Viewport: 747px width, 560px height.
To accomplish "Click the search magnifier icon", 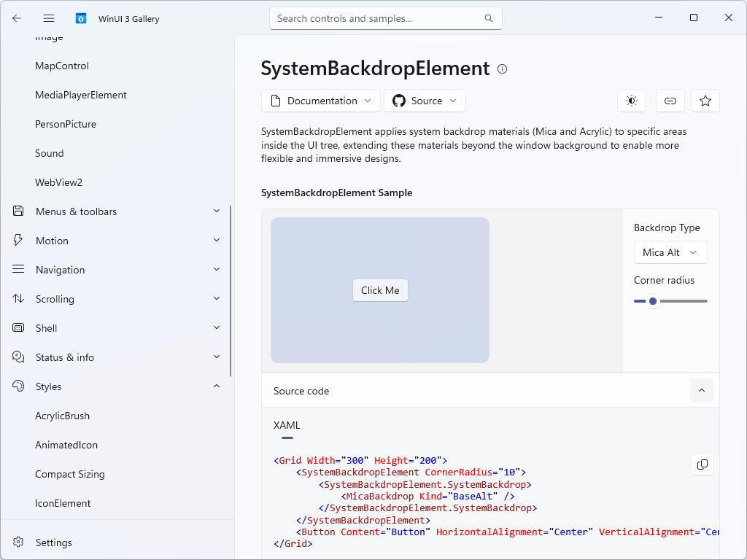I will (x=488, y=18).
